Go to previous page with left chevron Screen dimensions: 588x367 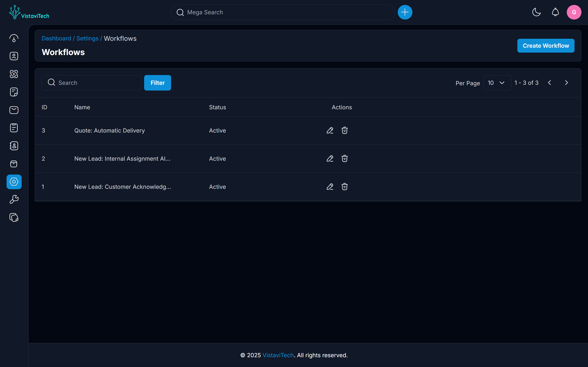pyautogui.click(x=549, y=83)
